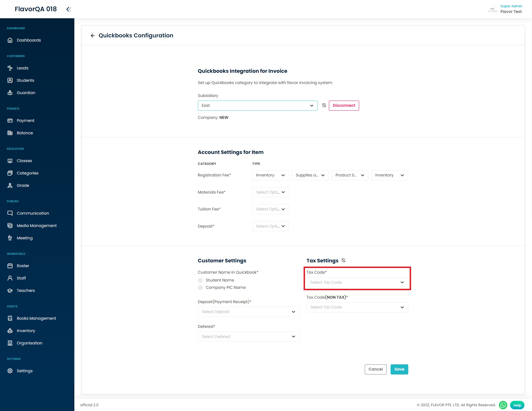The image size is (532, 411).
Task: Open Registration Fee first Inventory type dropdown
Action: [x=270, y=175]
